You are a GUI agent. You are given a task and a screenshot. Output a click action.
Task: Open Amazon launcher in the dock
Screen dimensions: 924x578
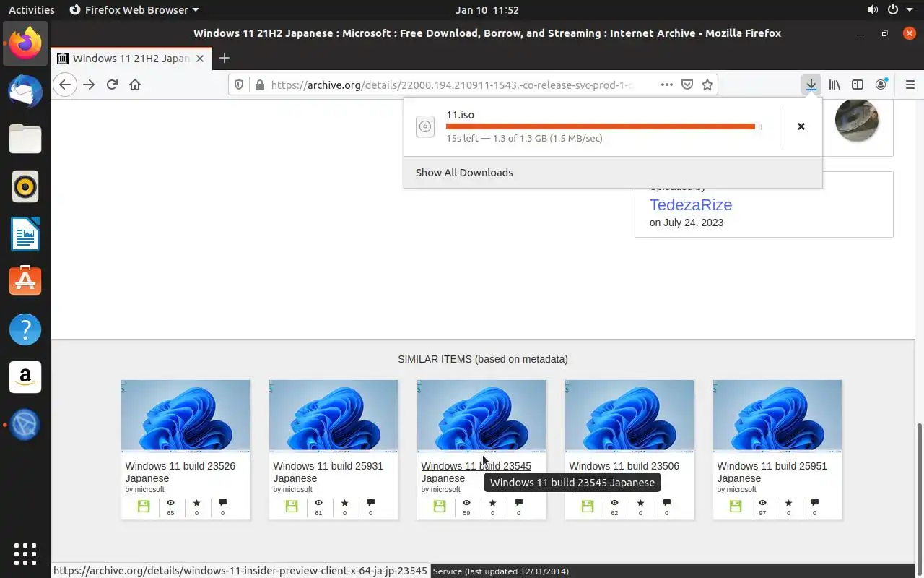(25, 377)
